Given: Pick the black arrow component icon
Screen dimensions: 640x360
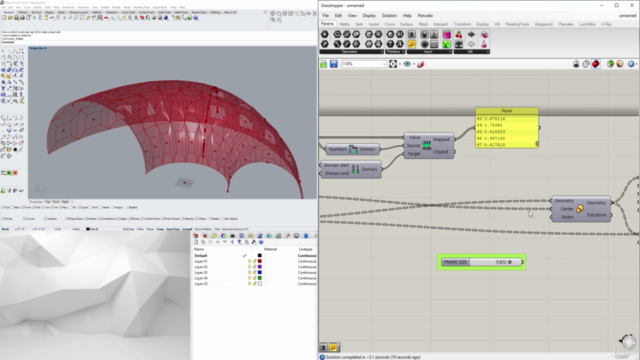Looking at the screenshot, I should pyautogui.click(x=471, y=35).
